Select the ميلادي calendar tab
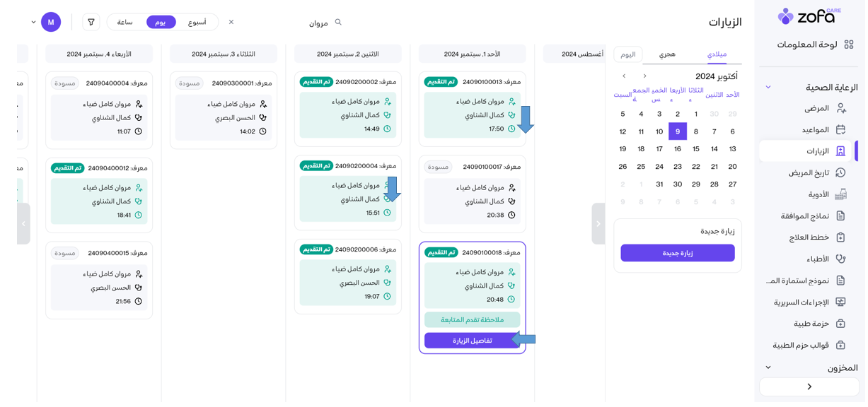This screenshot has height=407, width=868. [x=717, y=54]
